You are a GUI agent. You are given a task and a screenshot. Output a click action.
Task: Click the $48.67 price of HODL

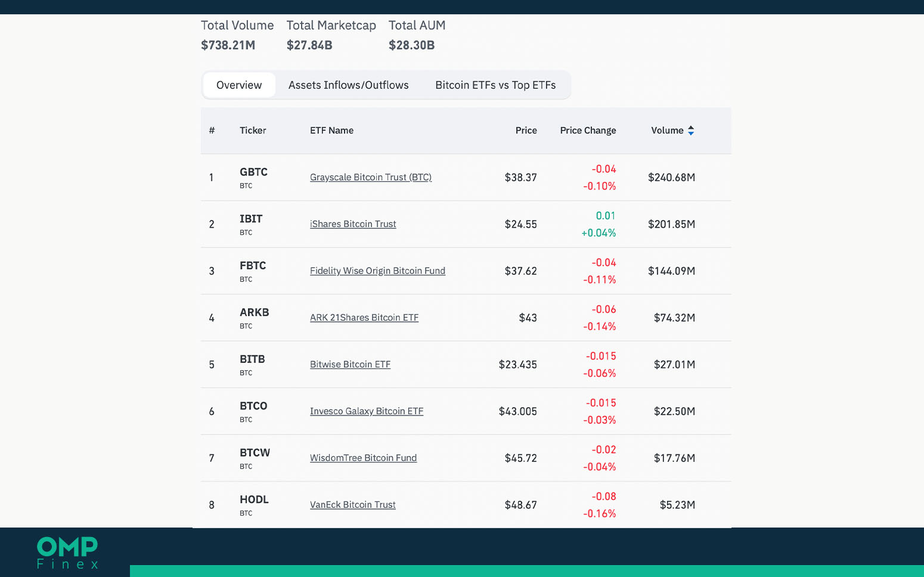click(x=521, y=505)
